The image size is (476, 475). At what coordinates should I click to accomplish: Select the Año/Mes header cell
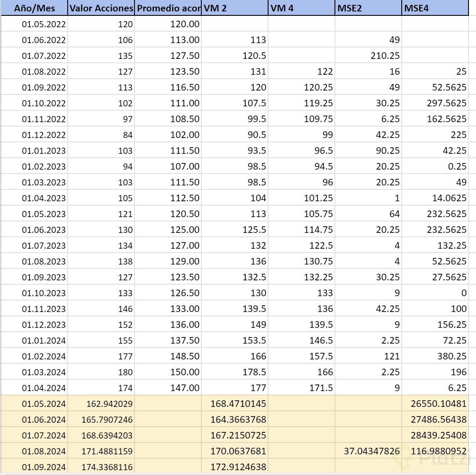[x=34, y=8]
